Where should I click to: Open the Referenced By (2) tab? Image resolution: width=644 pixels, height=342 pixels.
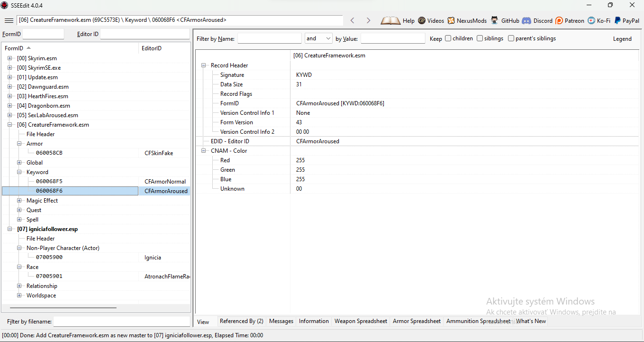point(242,321)
